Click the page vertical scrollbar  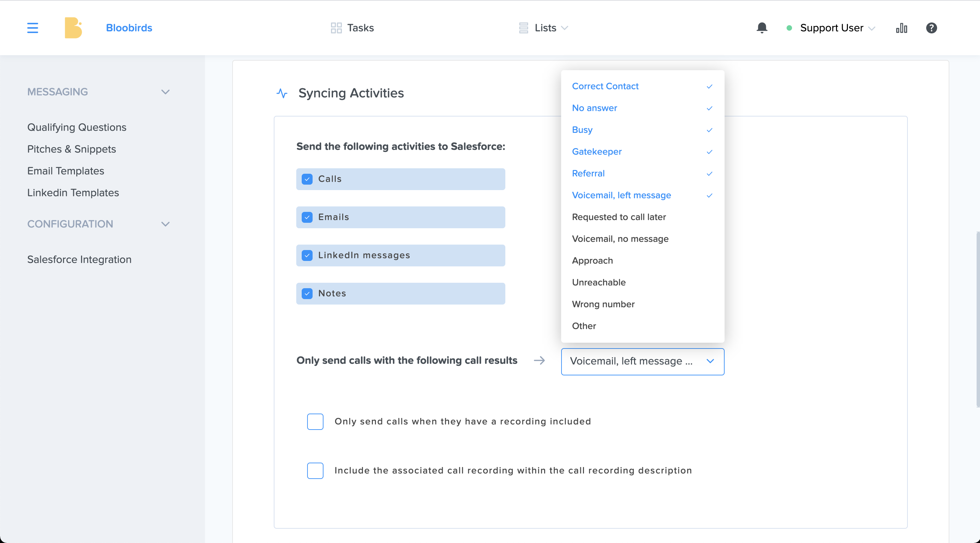[978, 320]
